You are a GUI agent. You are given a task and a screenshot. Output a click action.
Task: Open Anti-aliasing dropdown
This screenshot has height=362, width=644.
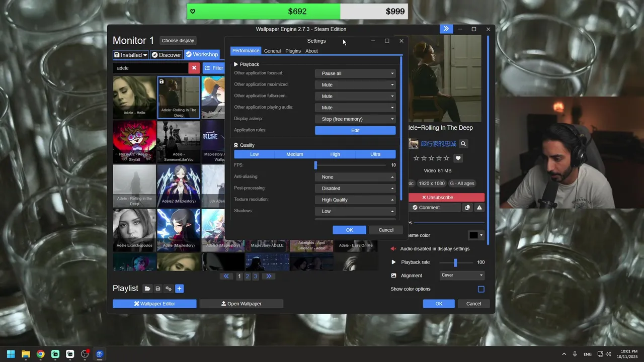pos(355,177)
